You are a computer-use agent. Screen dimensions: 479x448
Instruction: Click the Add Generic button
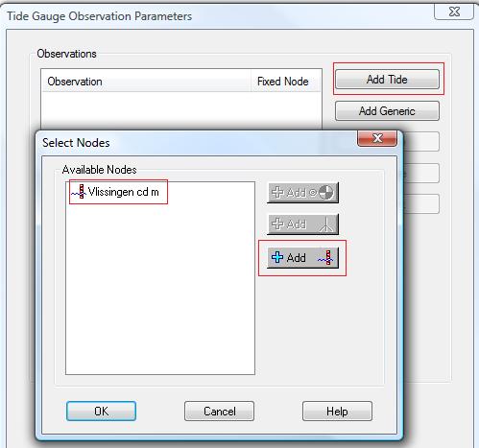point(387,111)
